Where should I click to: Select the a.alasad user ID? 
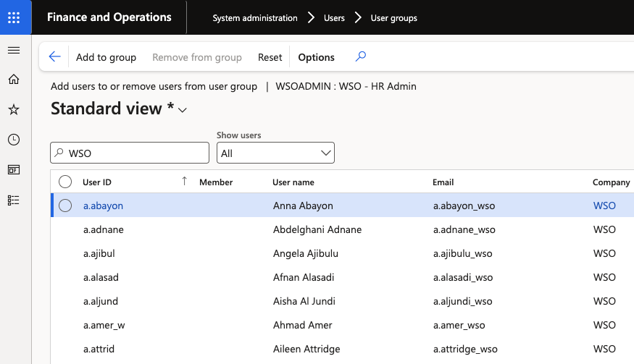point(101,277)
